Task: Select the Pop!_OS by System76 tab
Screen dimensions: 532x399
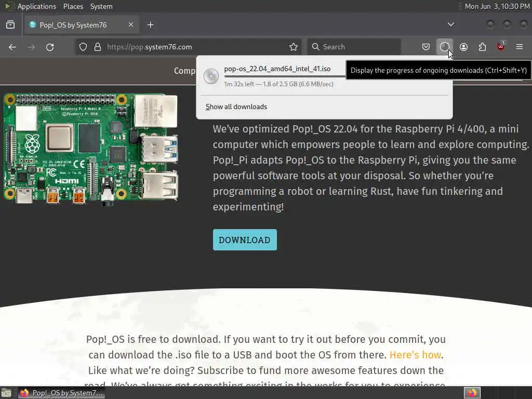Action: 82,25
